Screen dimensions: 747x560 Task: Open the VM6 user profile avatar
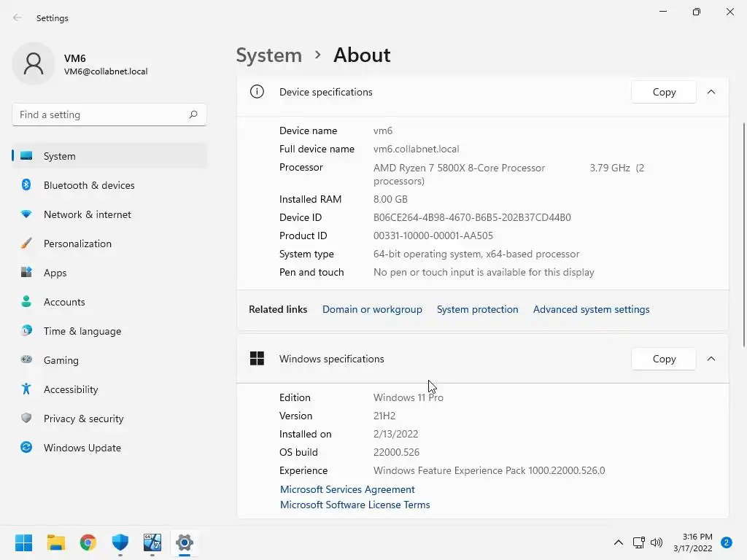34,64
